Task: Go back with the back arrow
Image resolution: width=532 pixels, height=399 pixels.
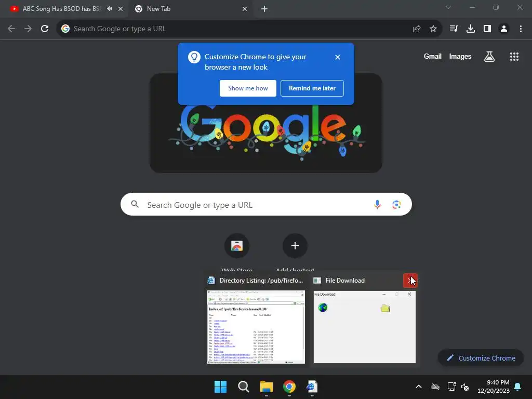Action: [x=11, y=29]
